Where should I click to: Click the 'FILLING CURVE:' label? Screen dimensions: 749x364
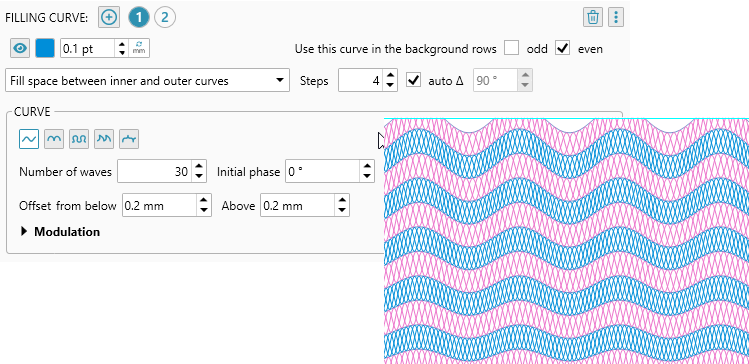(46, 18)
